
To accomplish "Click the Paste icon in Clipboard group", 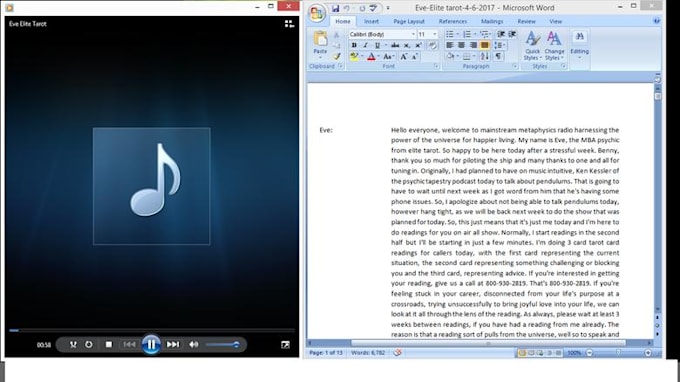I will pos(320,39).
